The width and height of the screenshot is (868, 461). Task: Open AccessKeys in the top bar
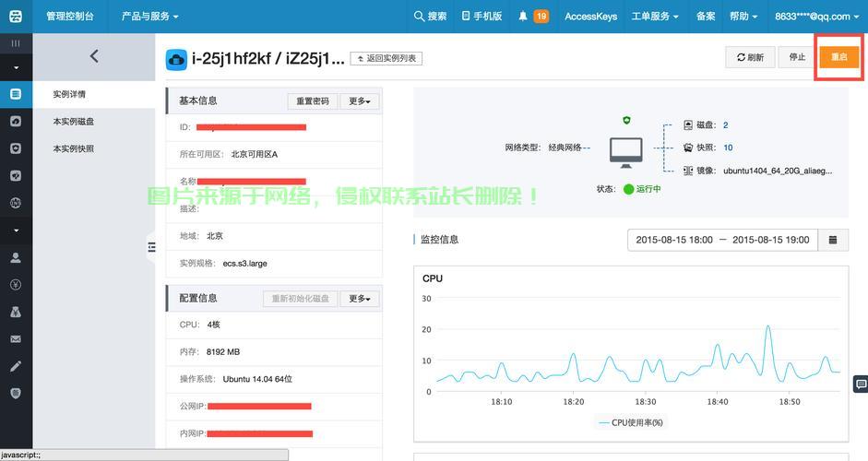pyautogui.click(x=590, y=16)
